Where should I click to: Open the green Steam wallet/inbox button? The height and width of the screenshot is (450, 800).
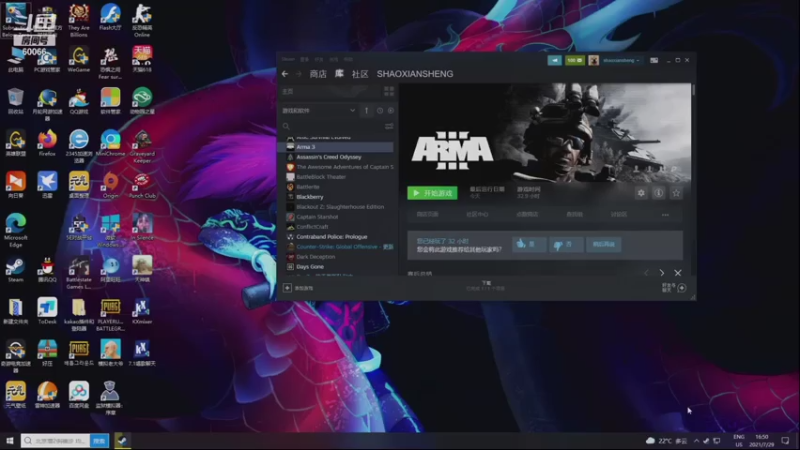(574, 60)
